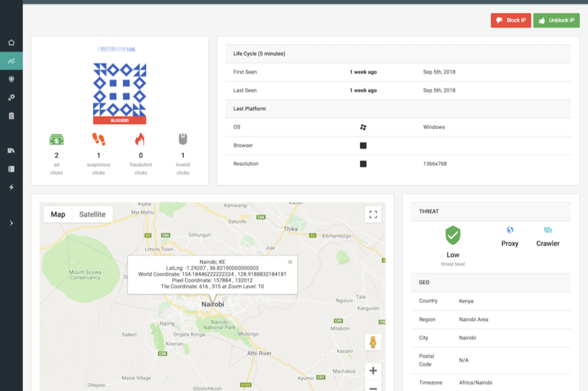The height and width of the screenshot is (391, 588).
Task: Click the fraudulent clicks flame icon
Action: [x=140, y=139]
